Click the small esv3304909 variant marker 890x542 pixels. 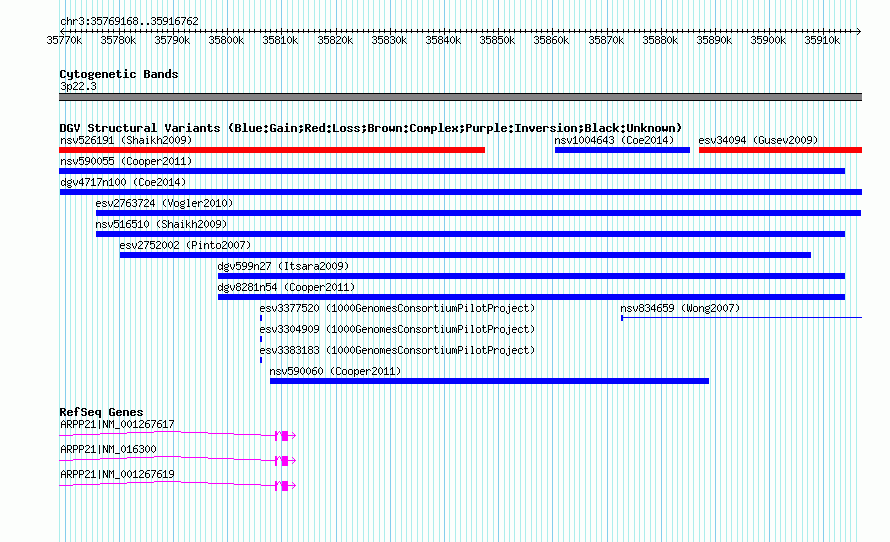[261, 339]
